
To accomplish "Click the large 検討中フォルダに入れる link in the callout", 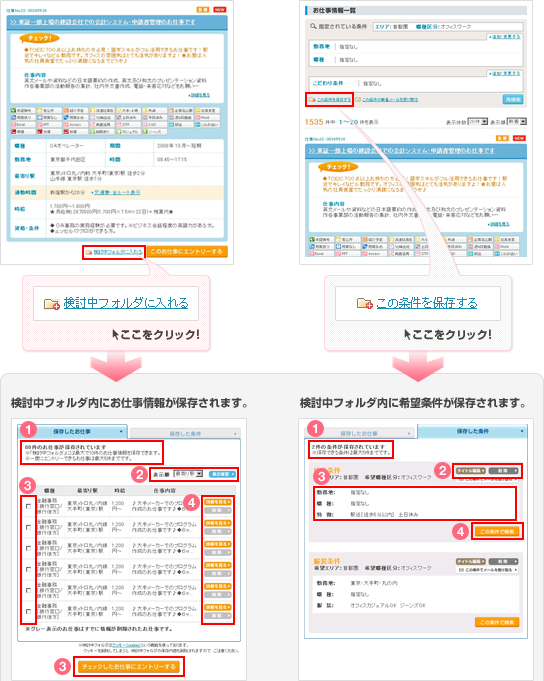I will click(126, 303).
